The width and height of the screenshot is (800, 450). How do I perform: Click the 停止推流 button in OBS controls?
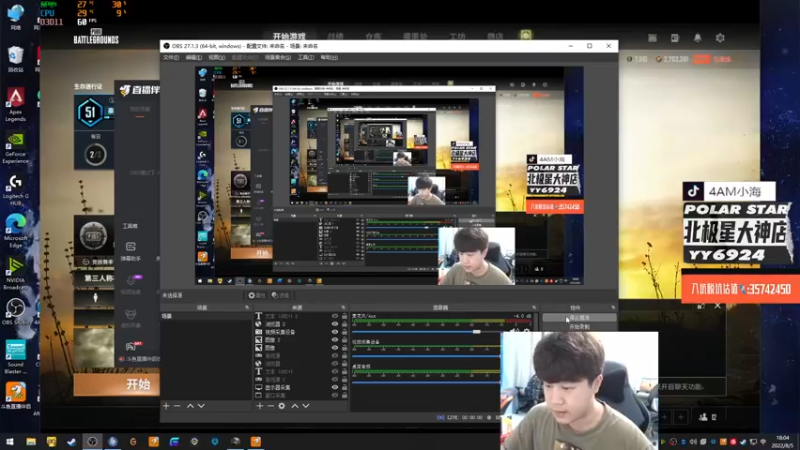(x=579, y=317)
